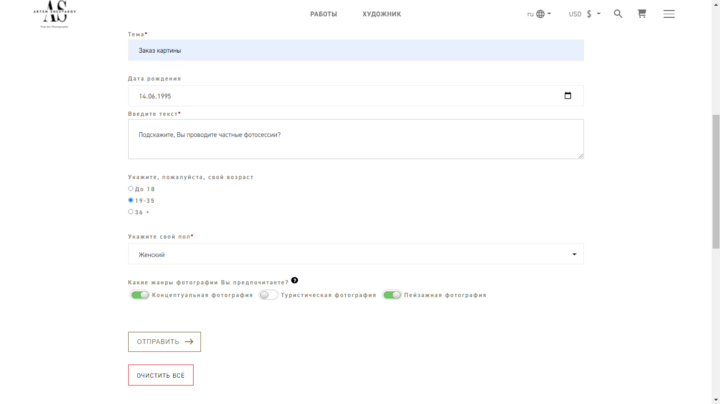
Task: Click the calendar icon in date field
Action: click(568, 96)
